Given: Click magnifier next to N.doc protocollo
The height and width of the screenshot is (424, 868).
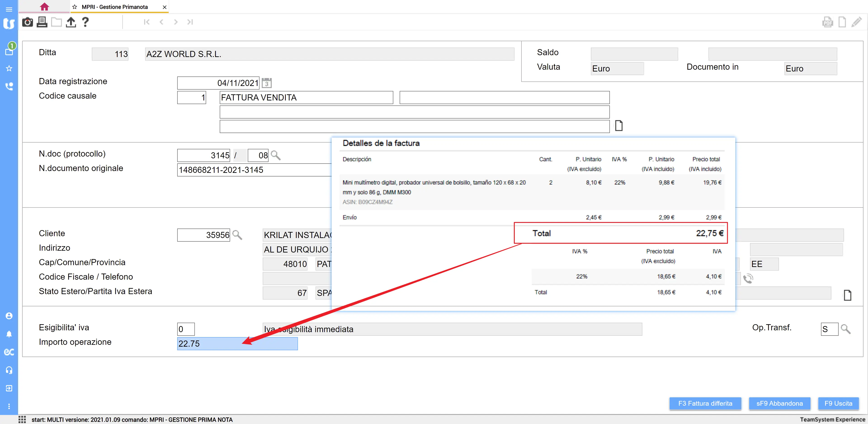Looking at the screenshot, I should pos(275,155).
